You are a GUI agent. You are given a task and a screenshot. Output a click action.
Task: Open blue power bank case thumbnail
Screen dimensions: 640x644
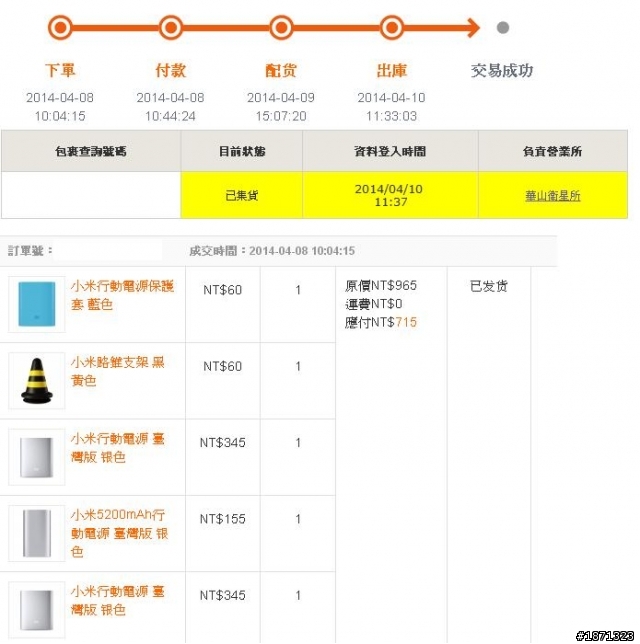pyautogui.click(x=37, y=304)
